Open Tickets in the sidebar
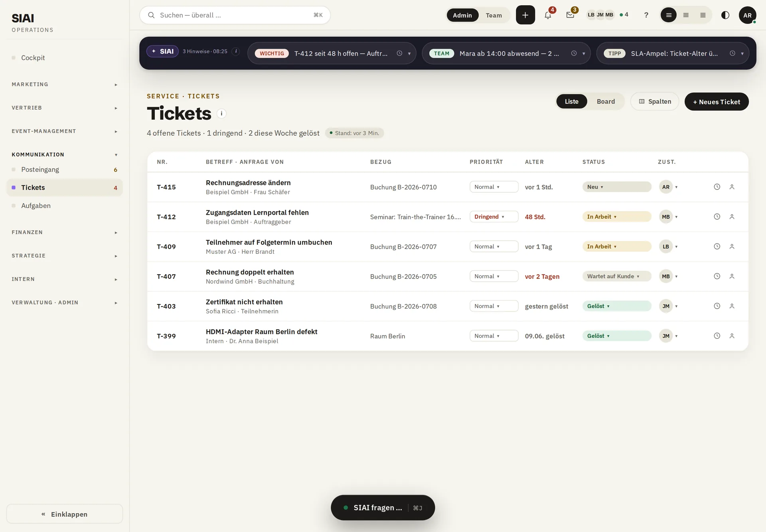This screenshot has width=766, height=532. (x=65, y=188)
